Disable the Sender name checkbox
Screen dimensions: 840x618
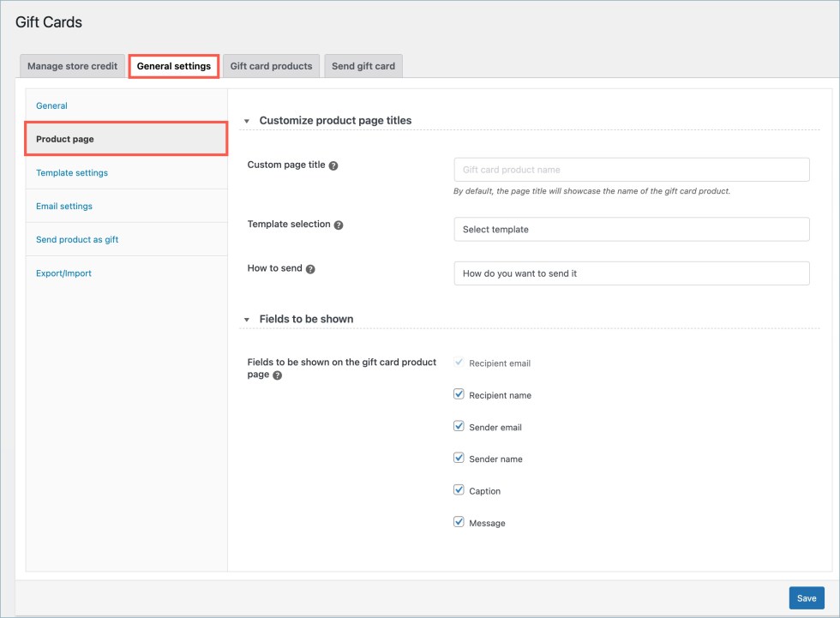(459, 459)
